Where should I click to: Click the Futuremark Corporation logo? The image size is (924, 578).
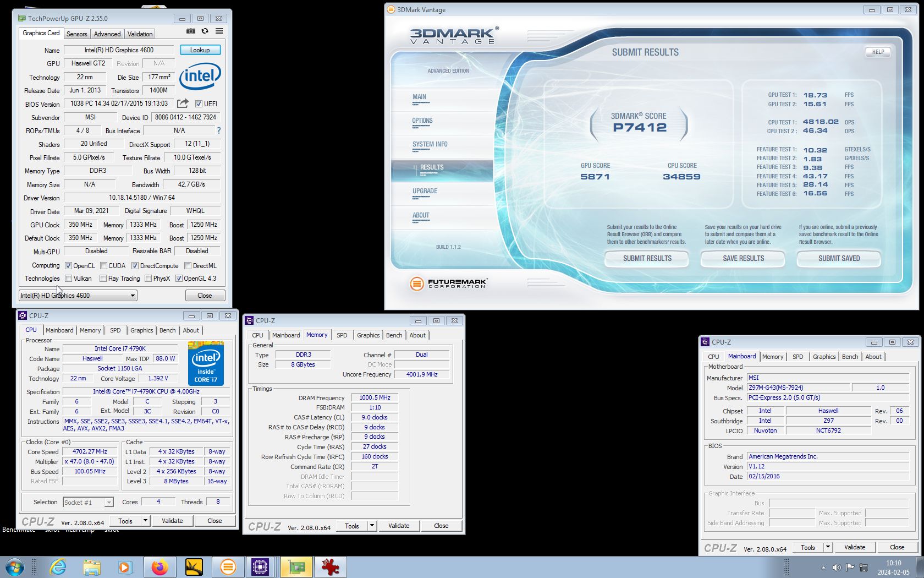coord(448,283)
